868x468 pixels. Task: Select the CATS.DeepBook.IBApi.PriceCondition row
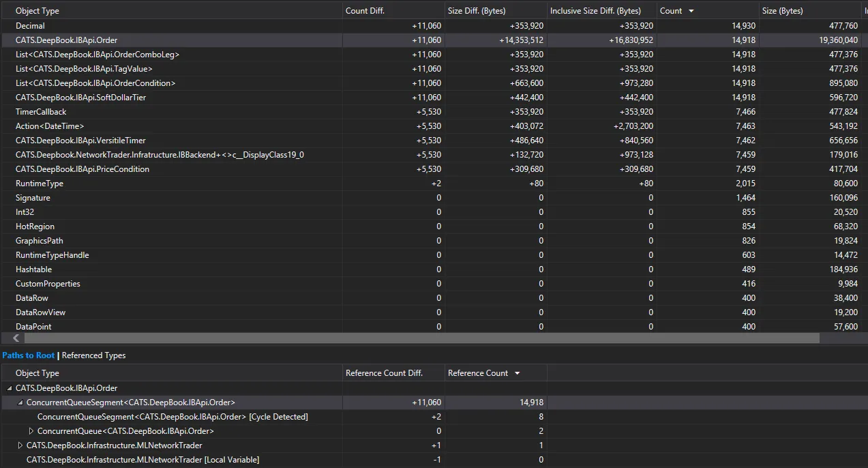(434, 169)
